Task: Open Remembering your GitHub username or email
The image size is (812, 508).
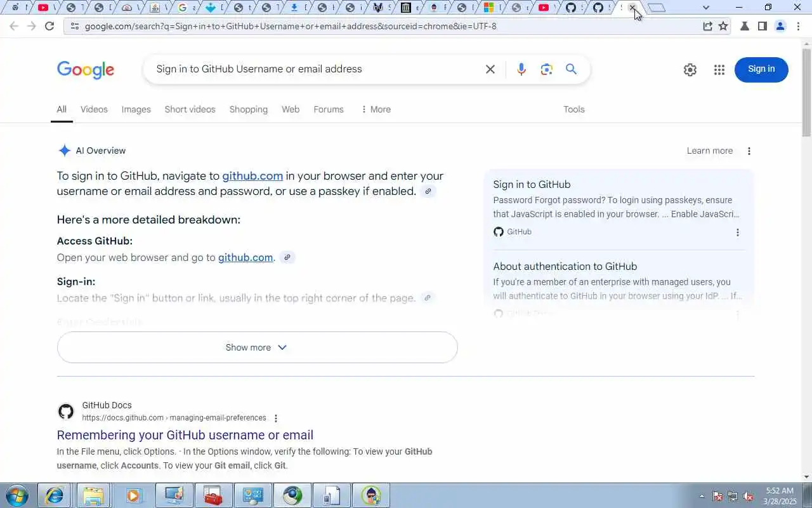Action: [185, 435]
